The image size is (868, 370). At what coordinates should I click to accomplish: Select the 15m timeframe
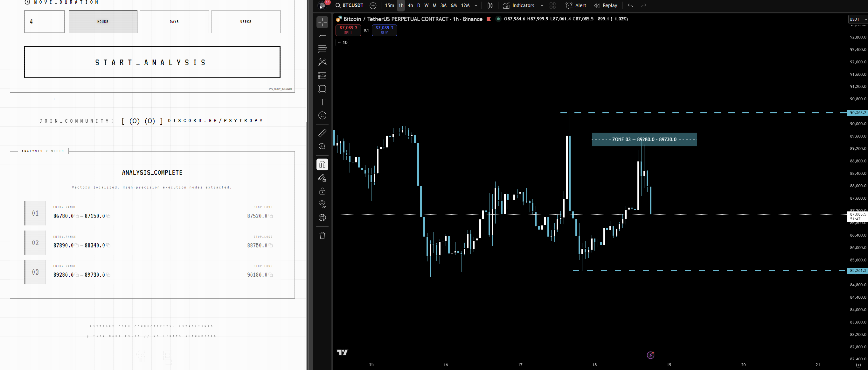tap(389, 5)
